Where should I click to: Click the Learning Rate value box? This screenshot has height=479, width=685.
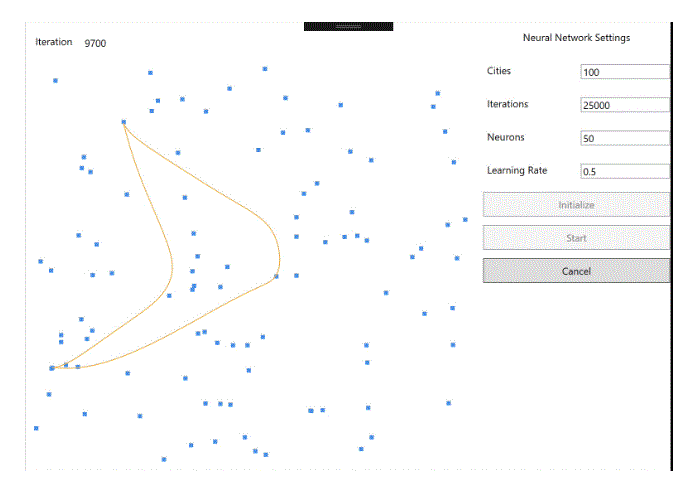(x=624, y=171)
